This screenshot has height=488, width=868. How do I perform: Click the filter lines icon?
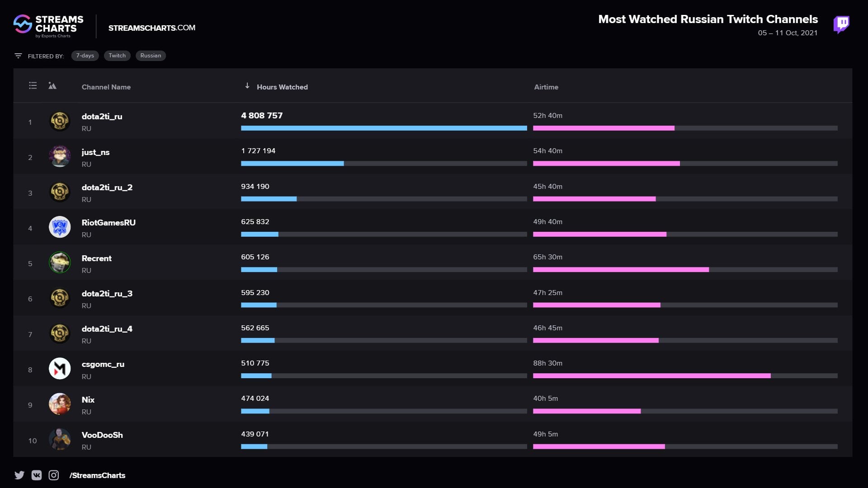(18, 56)
